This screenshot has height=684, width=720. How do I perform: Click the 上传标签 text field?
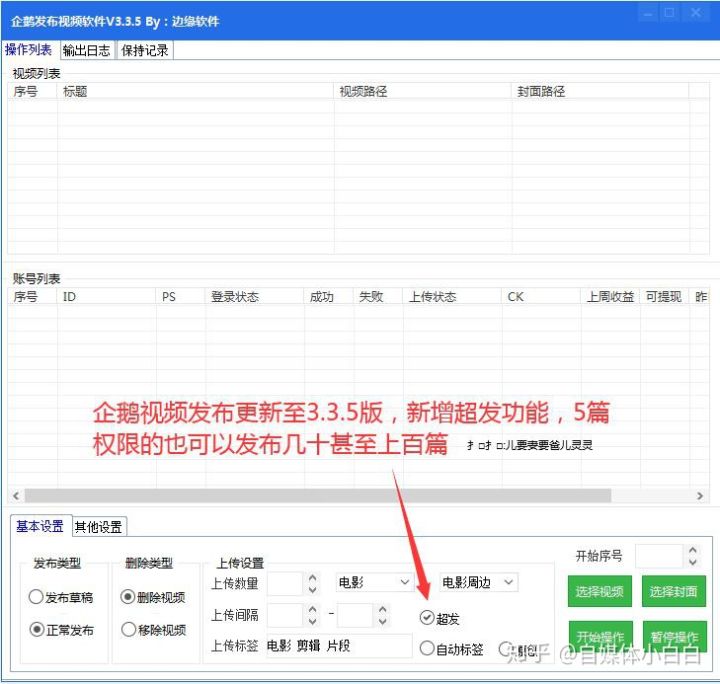(x=339, y=646)
